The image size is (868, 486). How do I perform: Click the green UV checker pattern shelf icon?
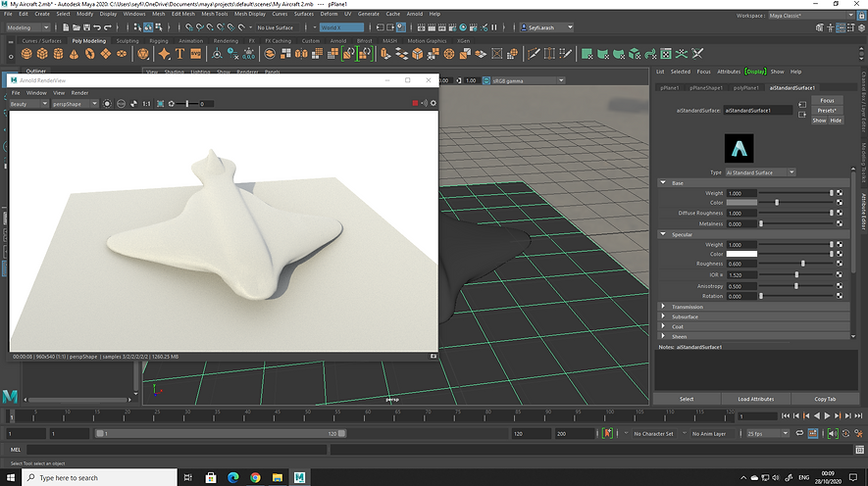click(666, 54)
